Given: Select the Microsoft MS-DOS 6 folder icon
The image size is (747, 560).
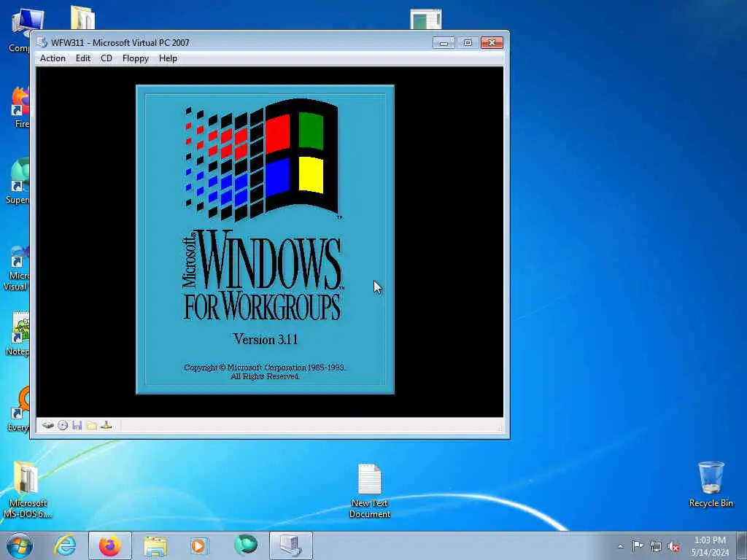Looking at the screenshot, I should (x=27, y=489).
